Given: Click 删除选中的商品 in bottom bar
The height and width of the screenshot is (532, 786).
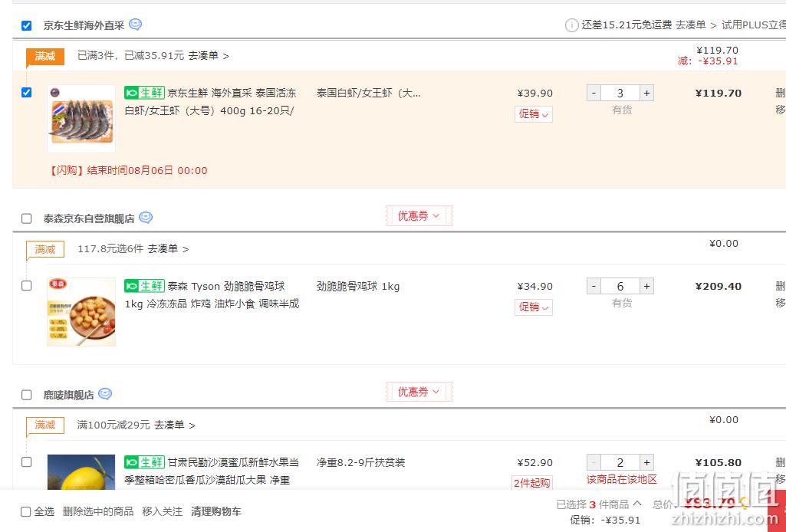Looking at the screenshot, I should [98, 511].
